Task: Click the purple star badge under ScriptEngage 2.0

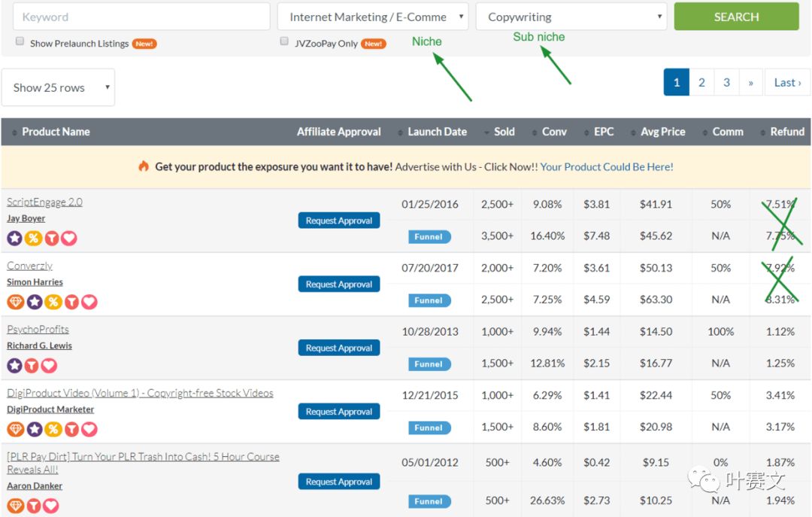Action: 14,238
